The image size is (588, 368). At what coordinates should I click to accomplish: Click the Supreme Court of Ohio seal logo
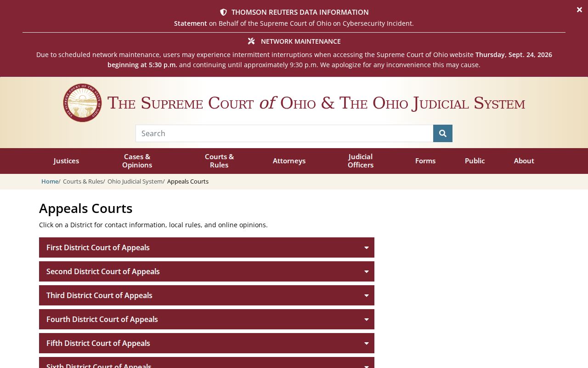[x=83, y=103]
